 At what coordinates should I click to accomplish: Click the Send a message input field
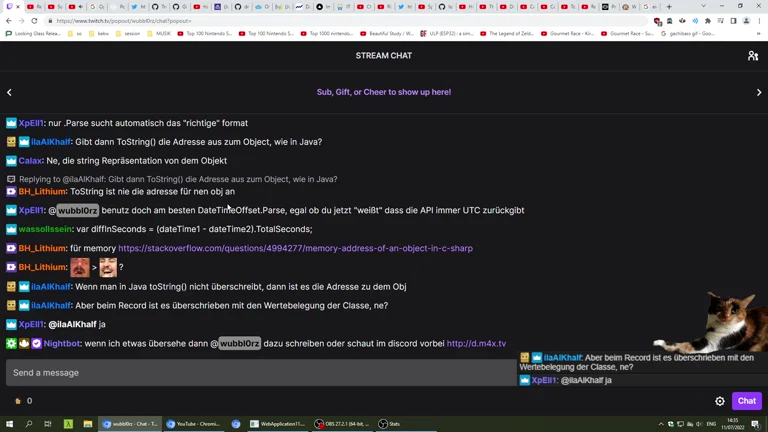click(x=260, y=373)
